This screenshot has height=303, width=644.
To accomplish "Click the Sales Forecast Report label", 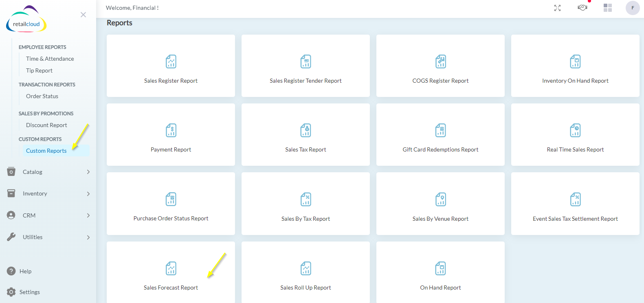I will (171, 288).
